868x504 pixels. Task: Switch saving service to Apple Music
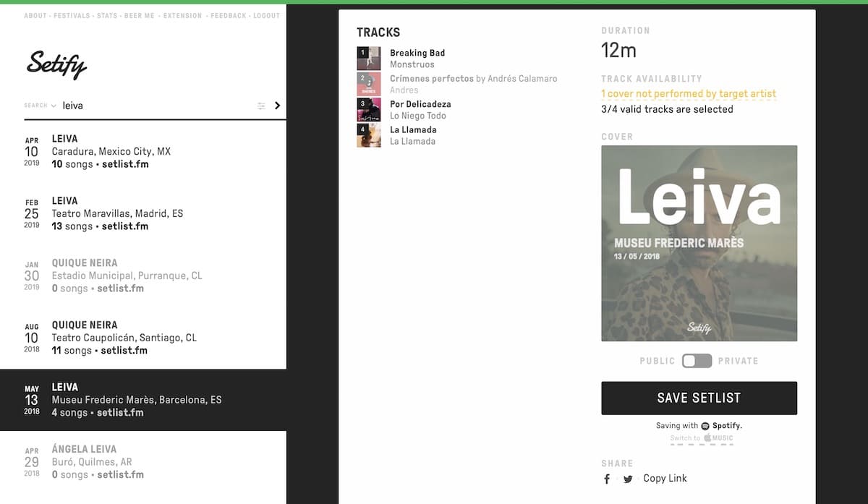coord(701,438)
